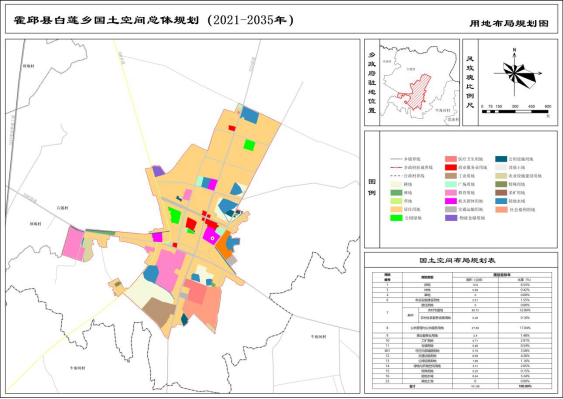Image resolution: width=563 pixels, height=399 pixels.
Task: Click the north arrow compass rose
Action: click(x=516, y=73)
